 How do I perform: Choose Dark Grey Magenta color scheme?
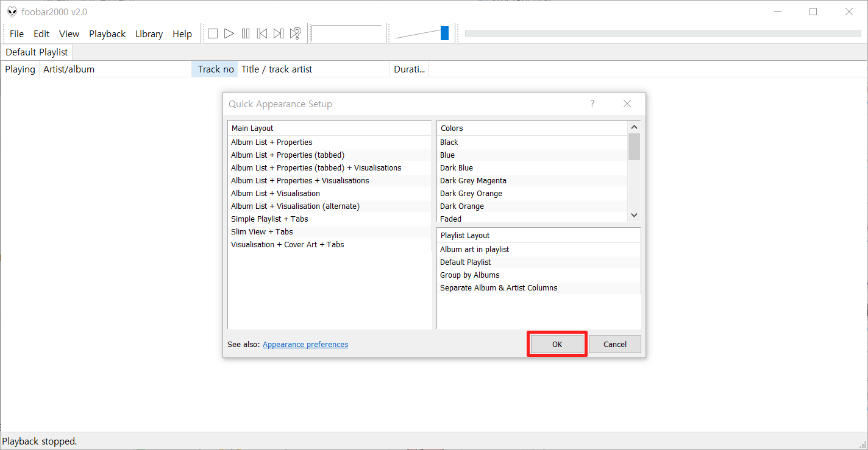[533, 181]
